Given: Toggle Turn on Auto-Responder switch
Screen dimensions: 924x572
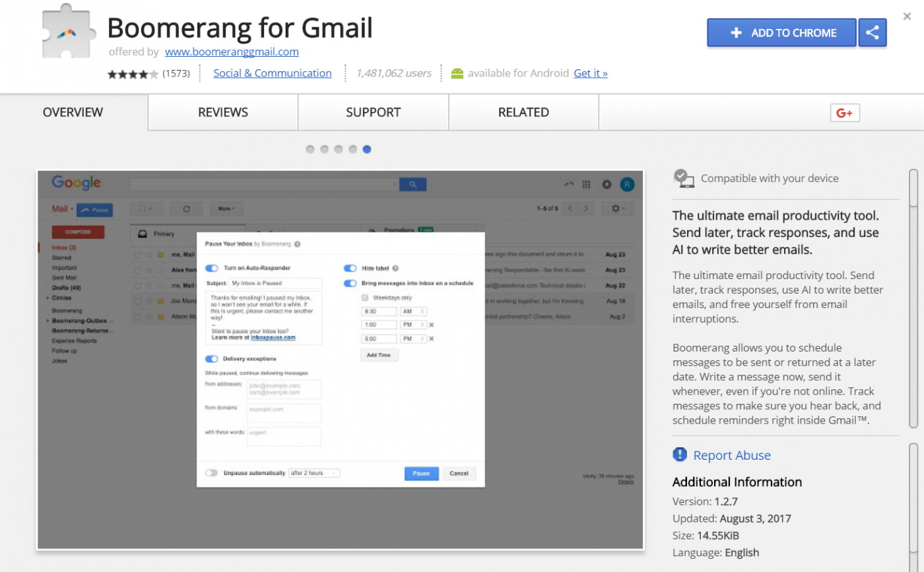Looking at the screenshot, I should (212, 268).
